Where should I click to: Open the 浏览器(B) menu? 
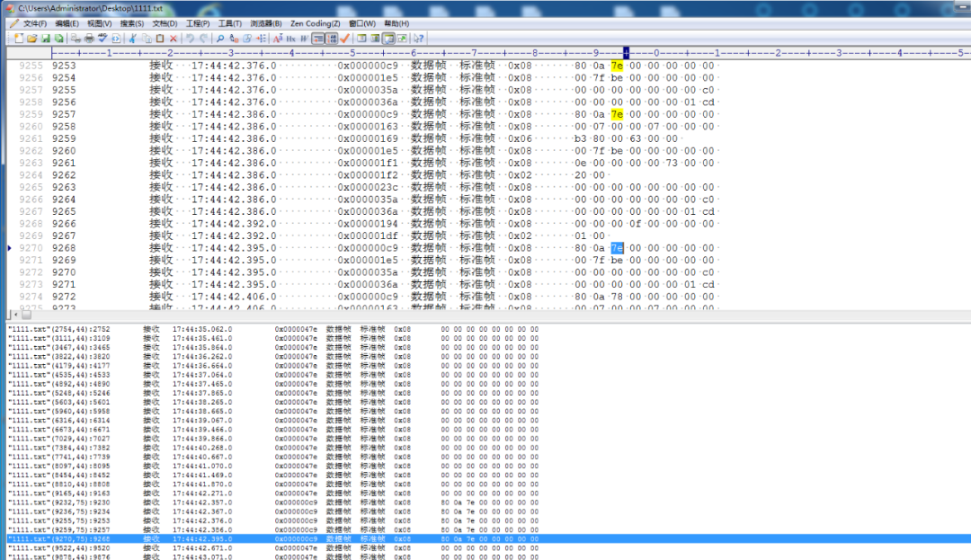pos(265,23)
